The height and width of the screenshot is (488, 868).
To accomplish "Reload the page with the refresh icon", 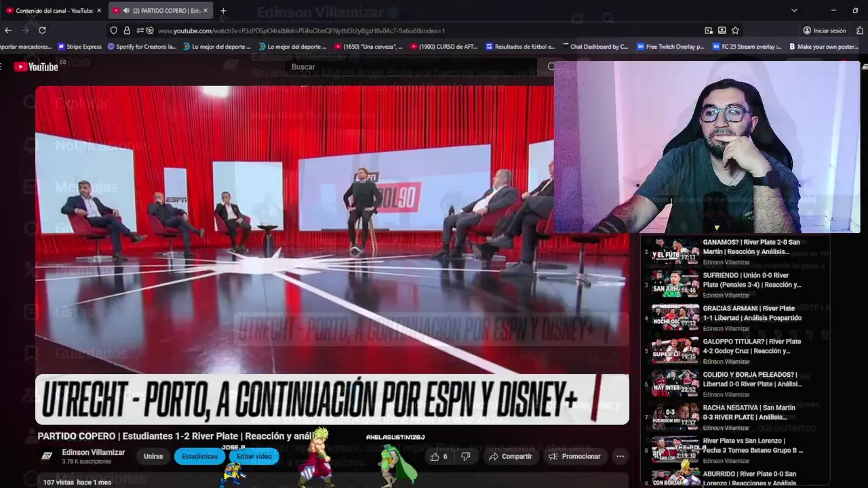I will click(x=42, y=30).
